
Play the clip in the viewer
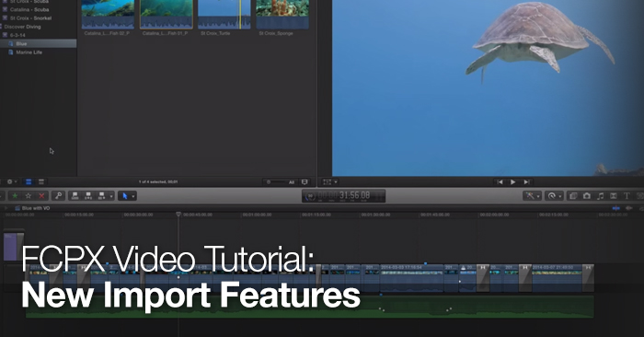tap(513, 182)
